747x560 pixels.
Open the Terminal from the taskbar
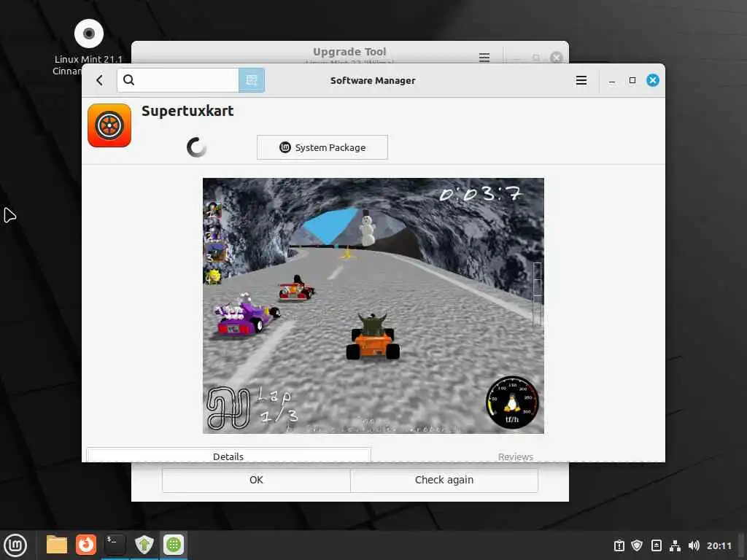click(115, 545)
